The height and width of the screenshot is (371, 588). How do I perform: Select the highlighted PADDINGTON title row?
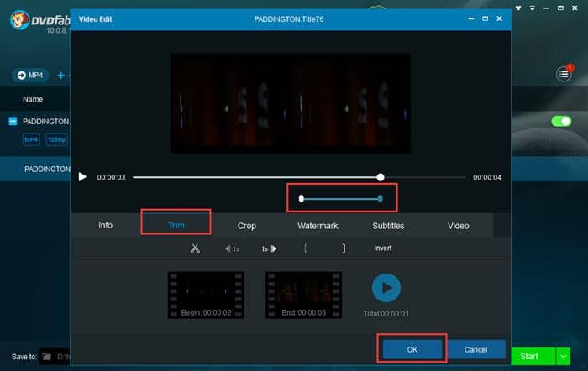(x=35, y=169)
